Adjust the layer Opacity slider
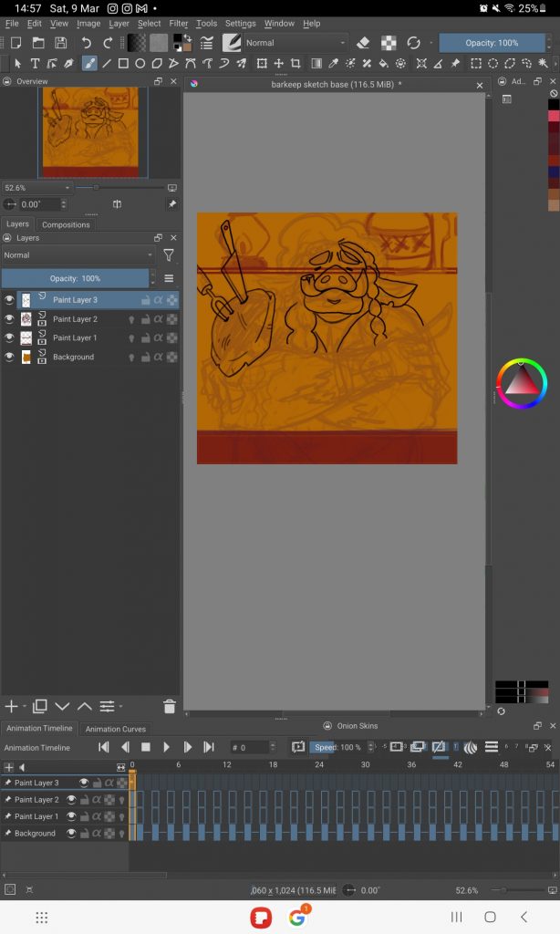The height and width of the screenshot is (934, 560). (75, 278)
